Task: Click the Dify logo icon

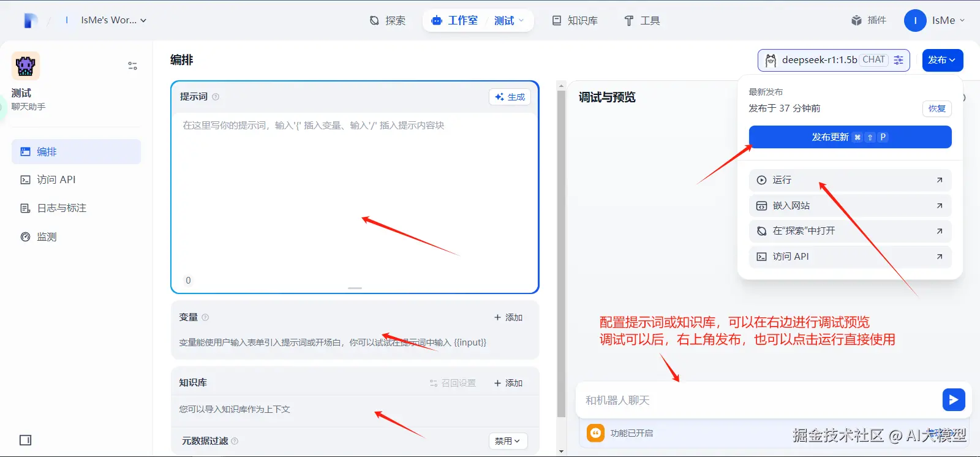Action: [x=31, y=21]
